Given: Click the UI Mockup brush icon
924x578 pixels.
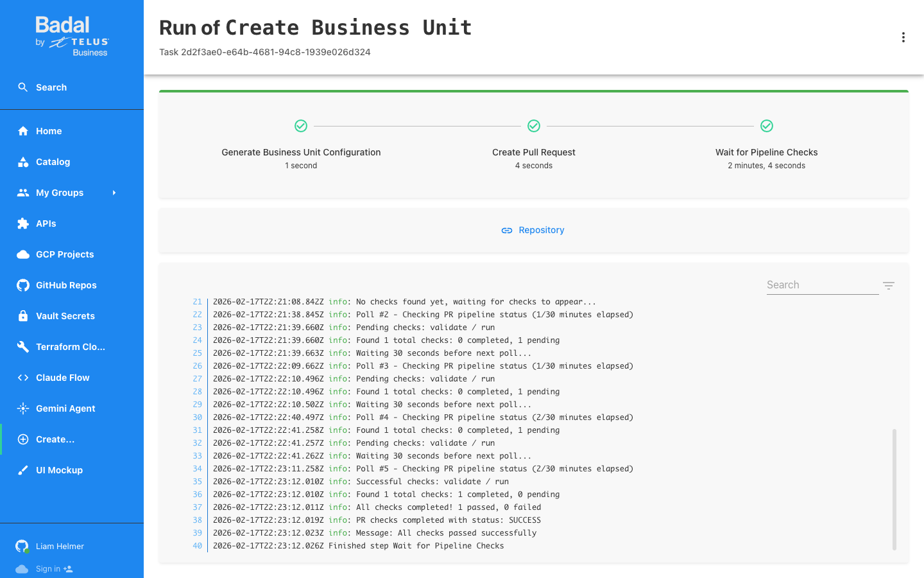Looking at the screenshot, I should click(23, 470).
